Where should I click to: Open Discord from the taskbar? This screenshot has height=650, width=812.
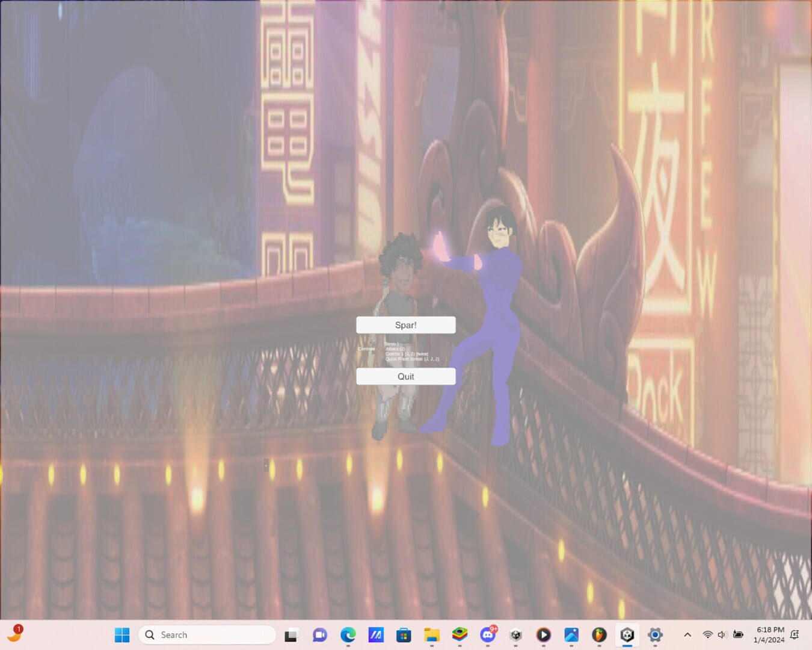[x=487, y=634]
